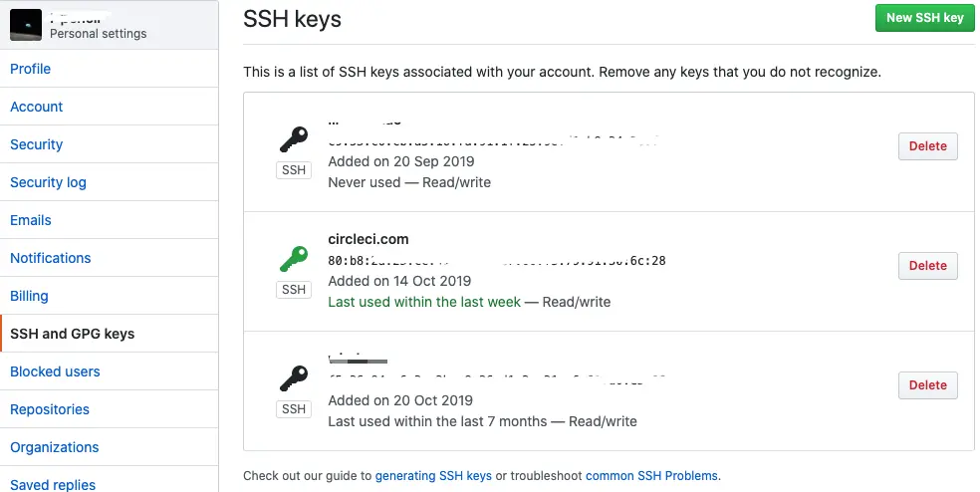This screenshot has width=980, height=492.
Task: Open the Security log section
Action: 48,182
